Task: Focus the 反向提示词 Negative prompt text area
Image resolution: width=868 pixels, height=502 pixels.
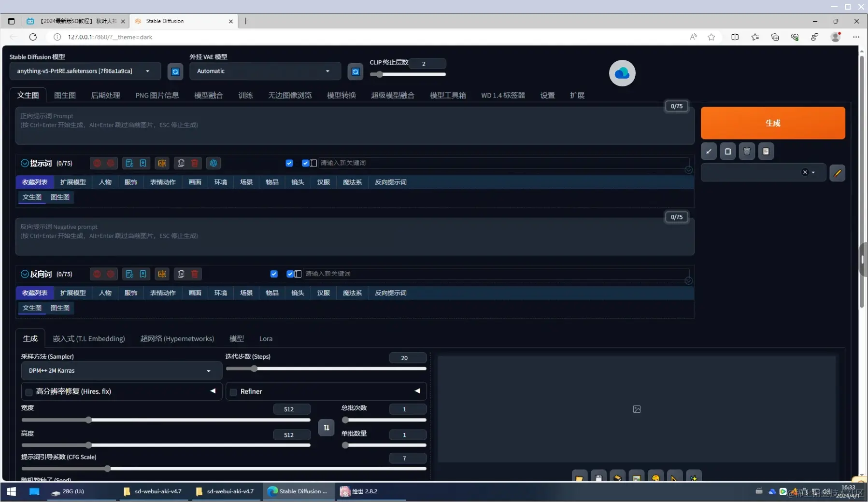Action: (x=355, y=237)
